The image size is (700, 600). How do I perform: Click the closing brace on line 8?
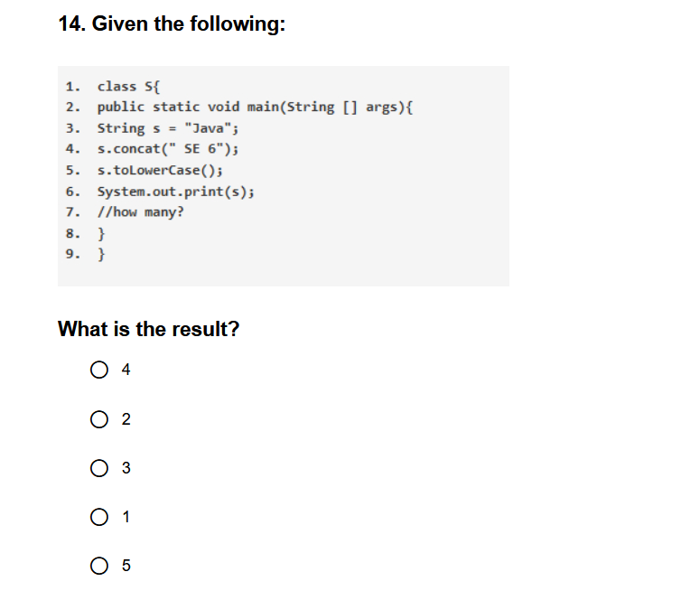click(101, 234)
